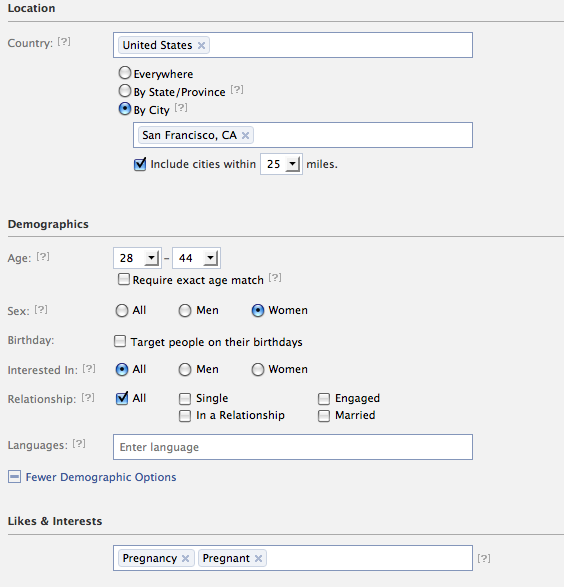Collapse with the minus icon by Fewer Demographic Options
Image resolution: width=564 pixels, height=587 pixels.
pyautogui.click(x=14, y=477)
